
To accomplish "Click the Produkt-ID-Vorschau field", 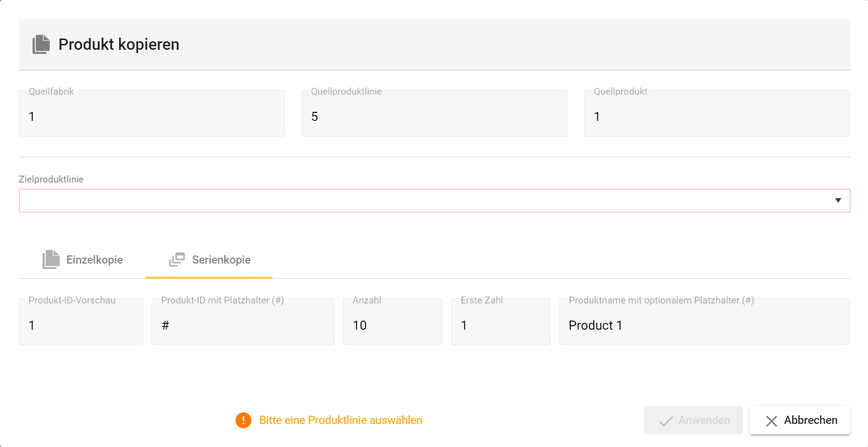I will click(81, 325).
